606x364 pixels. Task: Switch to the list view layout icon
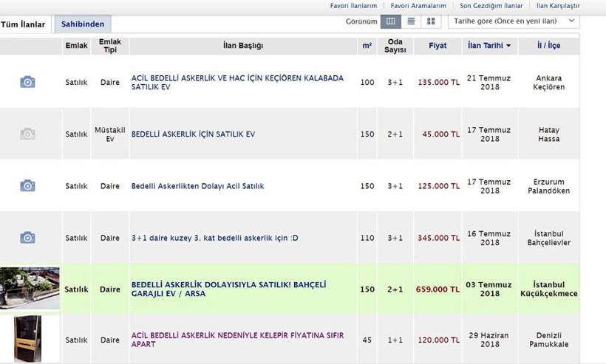411,21
